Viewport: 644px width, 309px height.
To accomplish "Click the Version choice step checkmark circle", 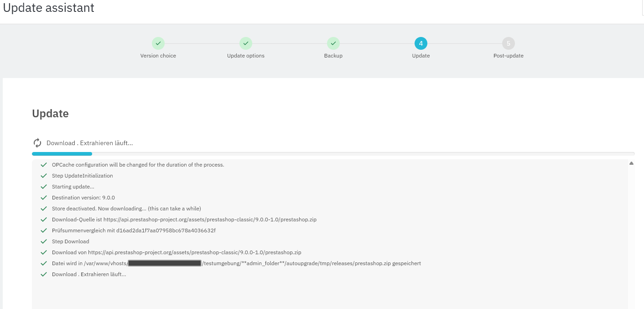I will click(x=158, y=43).
